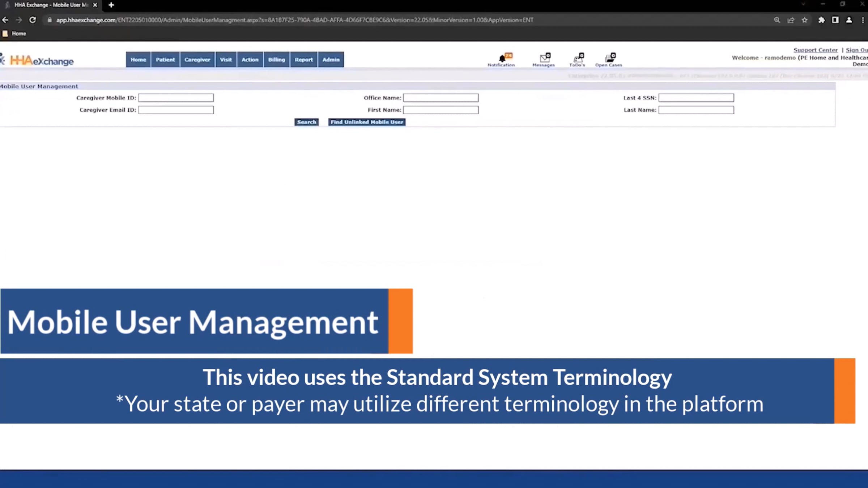Reload the page with browser refresh icon

coord(33,20)
